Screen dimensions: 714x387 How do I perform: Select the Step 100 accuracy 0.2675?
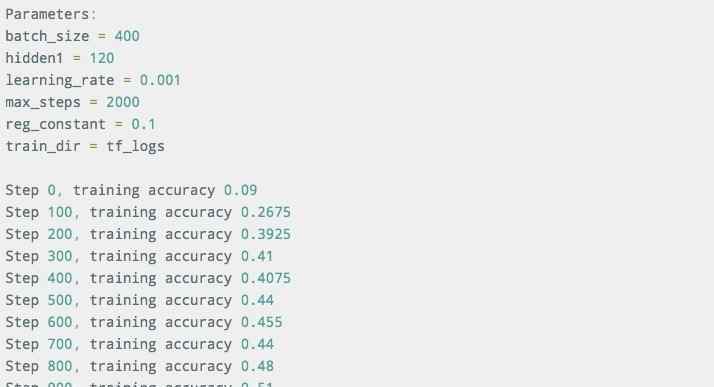click(265, 212)
